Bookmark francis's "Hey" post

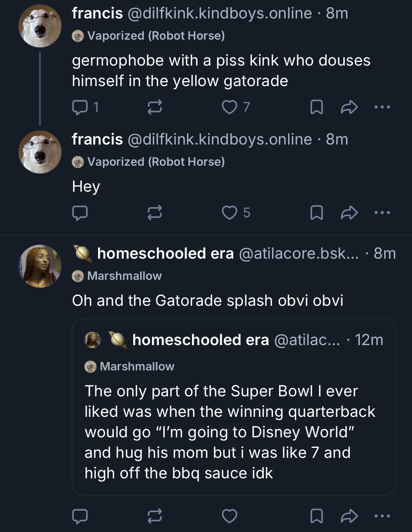point(316,213)
